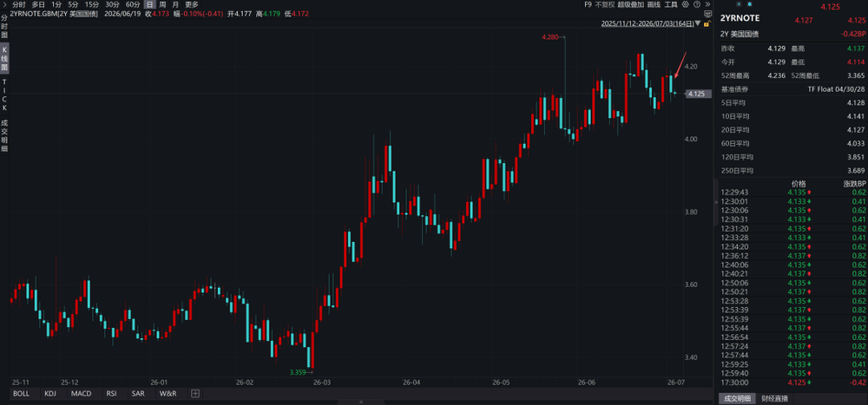The width and height of the screenshot is (868, 405).
Task: Click the double chevron expand icon top right
Action: tap(707, 4)
